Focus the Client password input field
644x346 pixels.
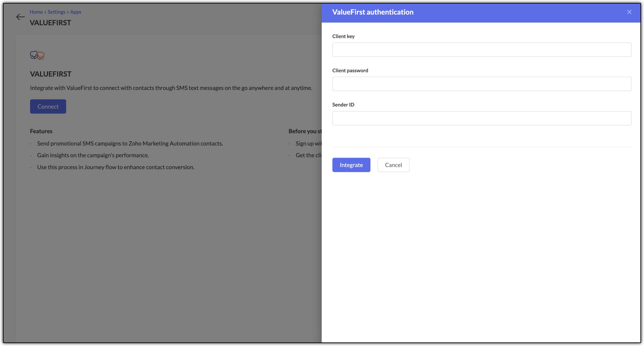pyautogui.click(x=482, y=84)
